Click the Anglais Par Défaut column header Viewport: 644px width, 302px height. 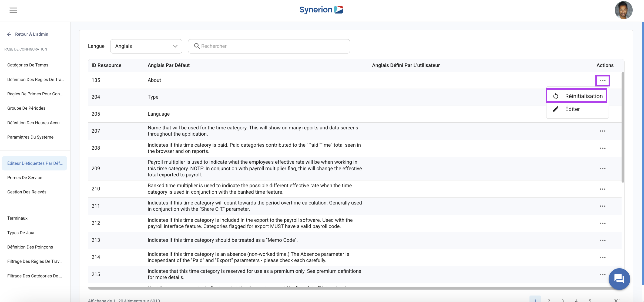tap(169, 65)
